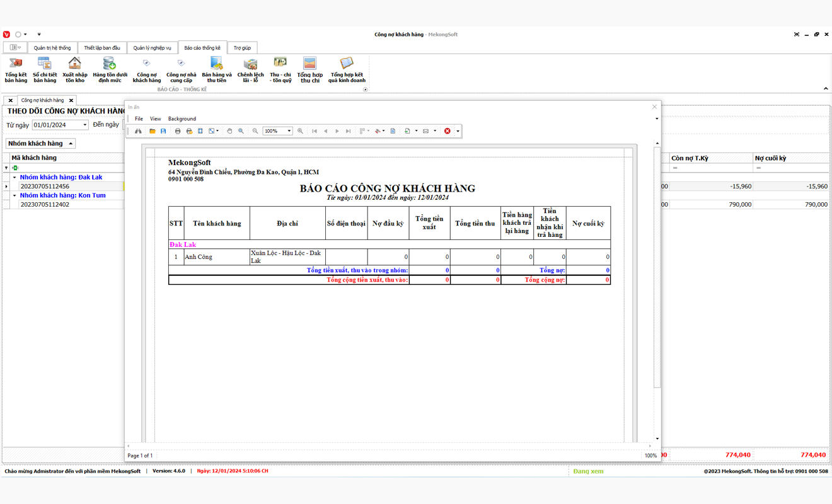Open the Từ ngày date dropdown

85,125
